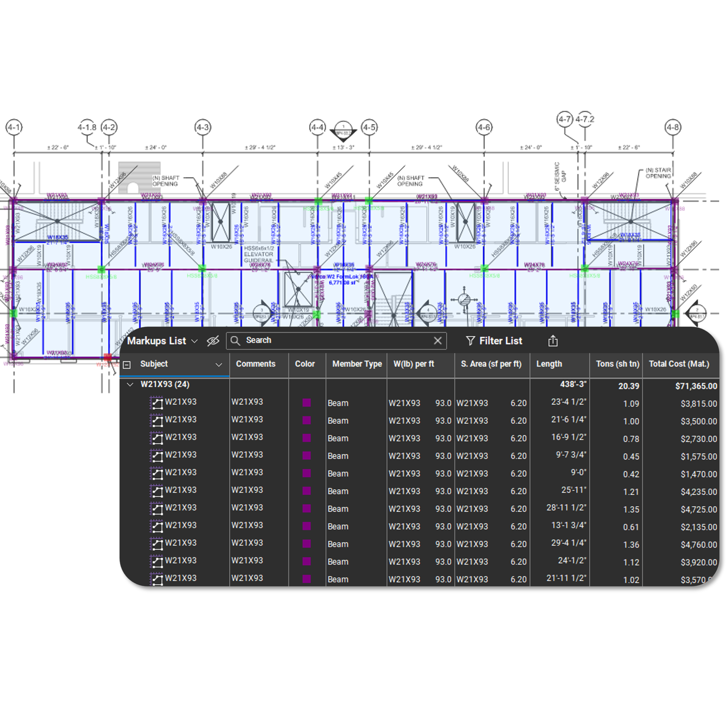Select polyline icon of 24'-1/2" row
728x713 pixels.
tap(156, 561)
